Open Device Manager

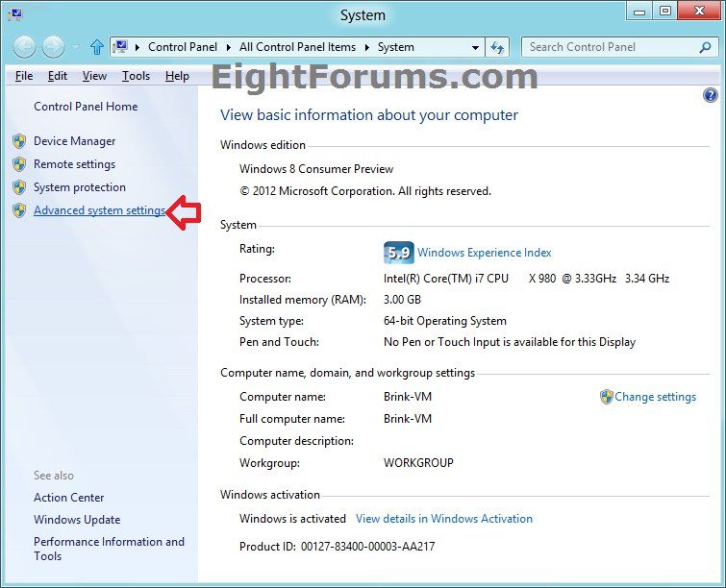(x=74, y=141)
